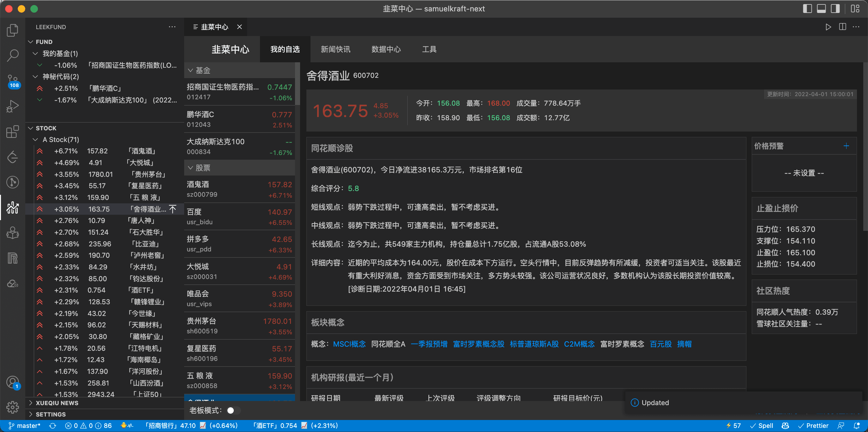Open the Extensions icon in activity bar
Screen dimensions: 868x432
(x=12, y=132)
